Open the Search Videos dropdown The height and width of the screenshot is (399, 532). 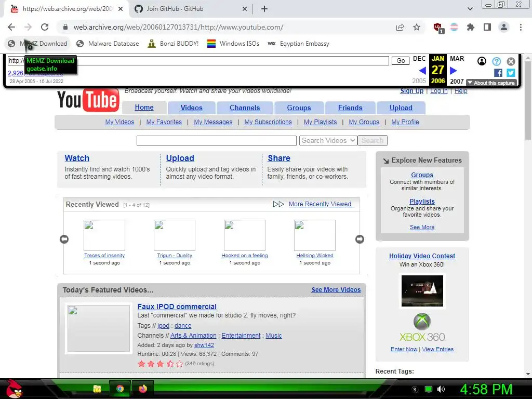click(x=328, y=140)
